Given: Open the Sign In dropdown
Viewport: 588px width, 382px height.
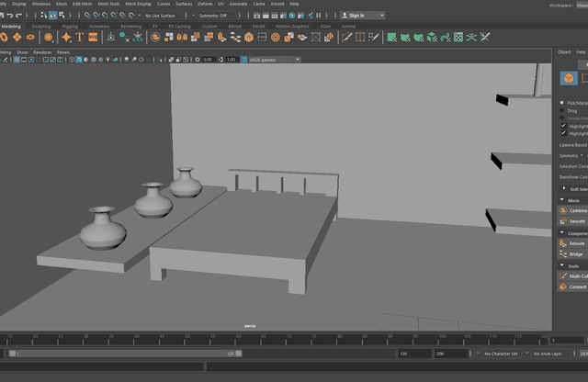Looking at the screenshot, I should [363, 16].
